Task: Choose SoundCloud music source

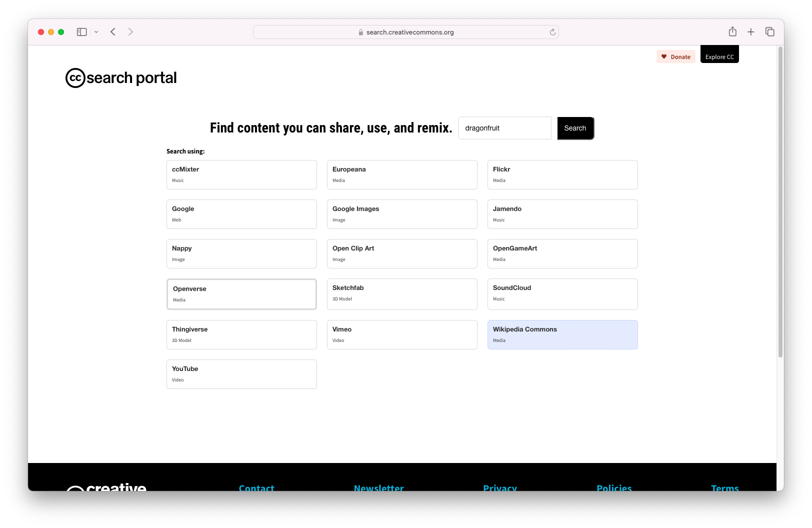Action: [x=562, y=294]
